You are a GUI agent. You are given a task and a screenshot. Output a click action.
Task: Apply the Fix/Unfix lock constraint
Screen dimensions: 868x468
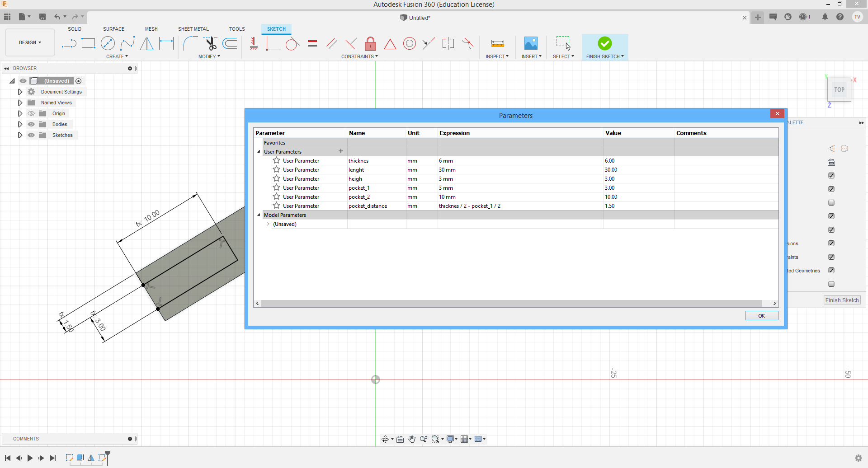[370, 44]
